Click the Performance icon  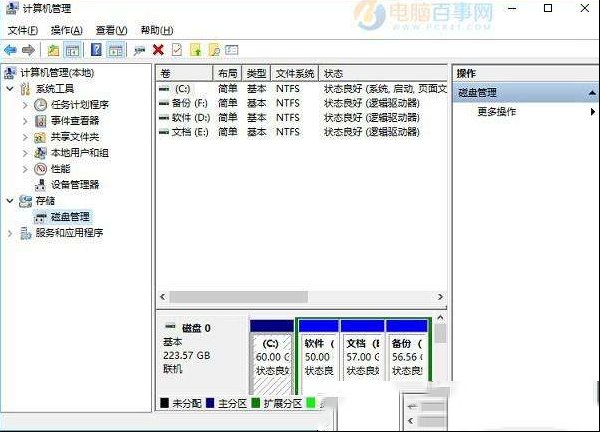click(40, 169)
